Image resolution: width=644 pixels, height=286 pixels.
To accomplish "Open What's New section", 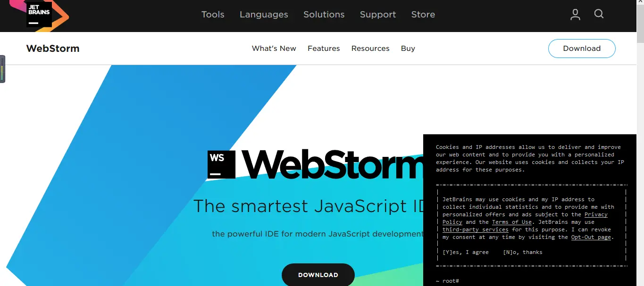I will click(x=274, y=49).
